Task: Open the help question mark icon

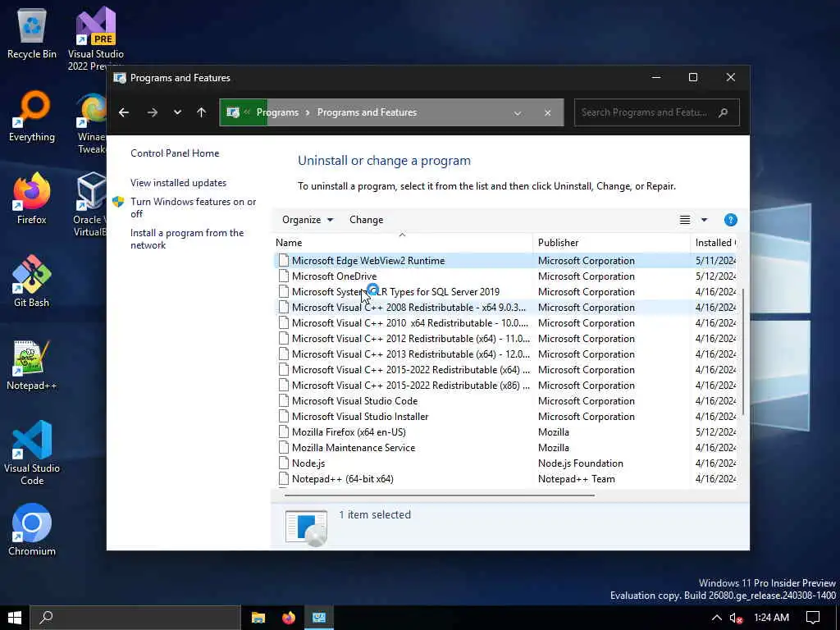Action: pos(730,220)
